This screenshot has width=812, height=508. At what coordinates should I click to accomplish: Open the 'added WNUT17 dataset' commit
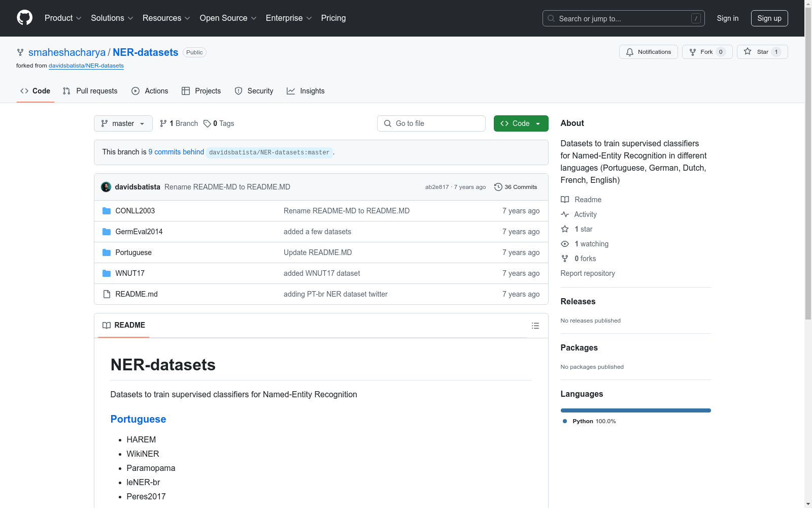322,273
